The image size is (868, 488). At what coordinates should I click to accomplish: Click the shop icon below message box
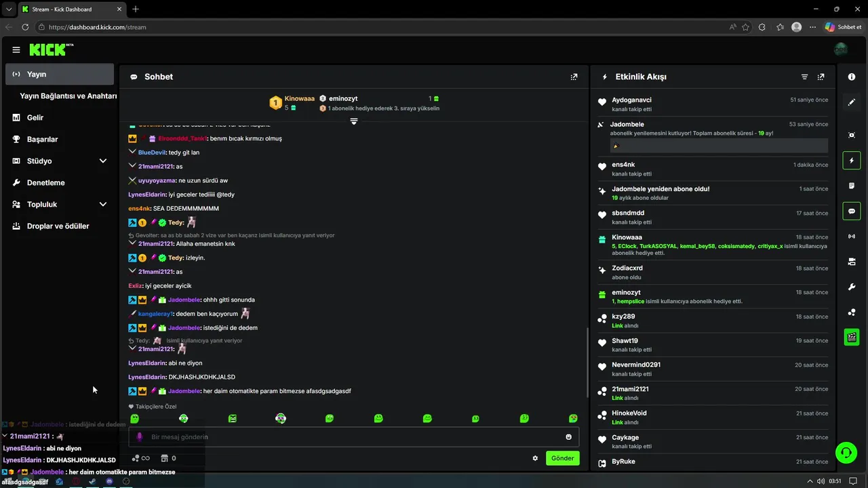pyautogui.click(x=163, y=458)
